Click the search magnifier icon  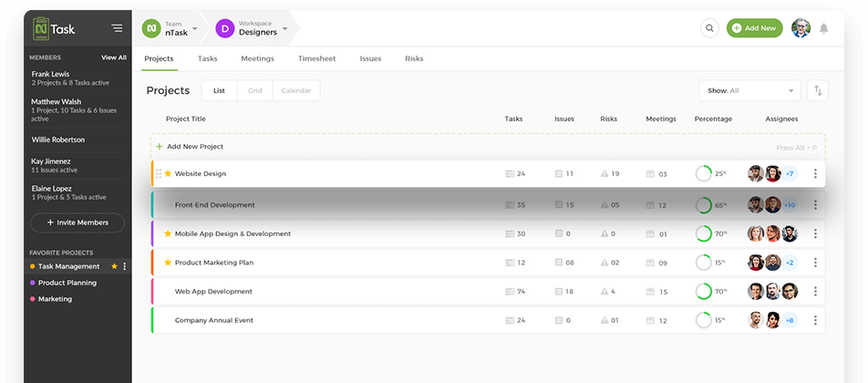pyautogui.click(x=709, y=28)
